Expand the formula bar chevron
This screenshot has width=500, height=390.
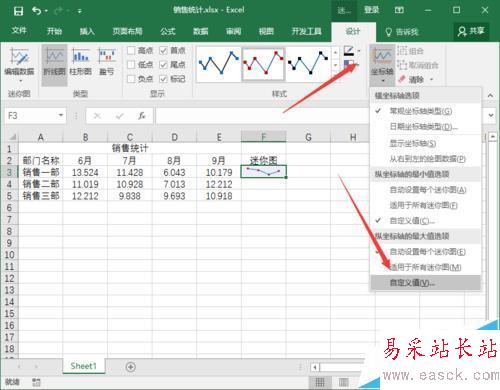click(x=491, y=115)
